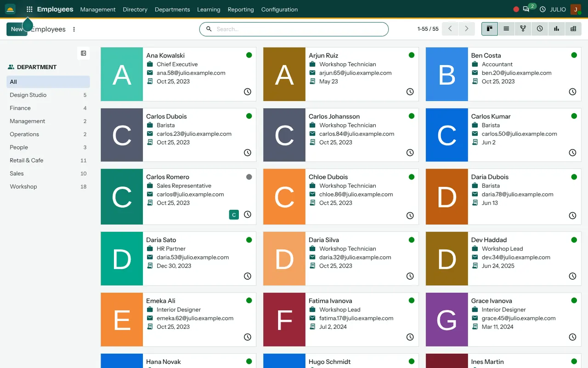Go to previous page of records

coord(450,29)
